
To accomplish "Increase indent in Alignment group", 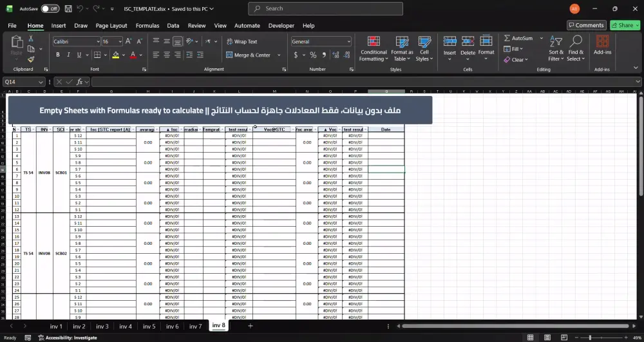I will pyautogui.click(x=200, y=55).
